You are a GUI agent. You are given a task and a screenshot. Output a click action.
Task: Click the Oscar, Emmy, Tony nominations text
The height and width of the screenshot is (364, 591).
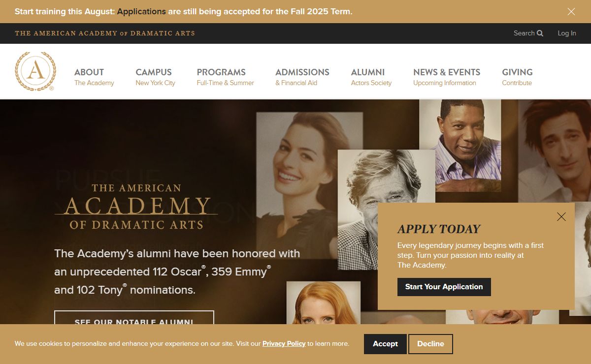point(177,272)
